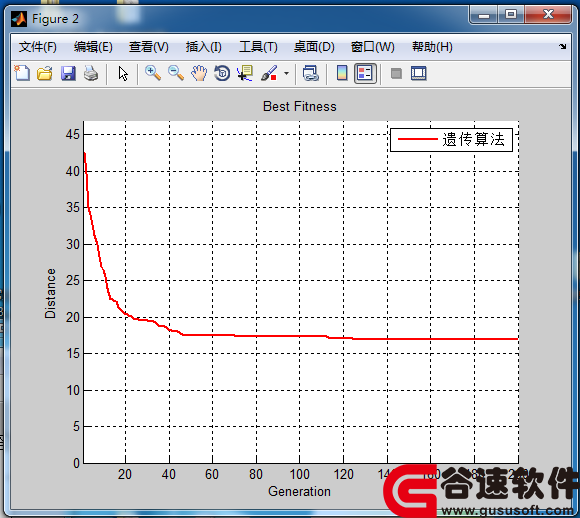Open the 查看(V) menu
This screenshot has height=518, width=580.
(149, 47)
